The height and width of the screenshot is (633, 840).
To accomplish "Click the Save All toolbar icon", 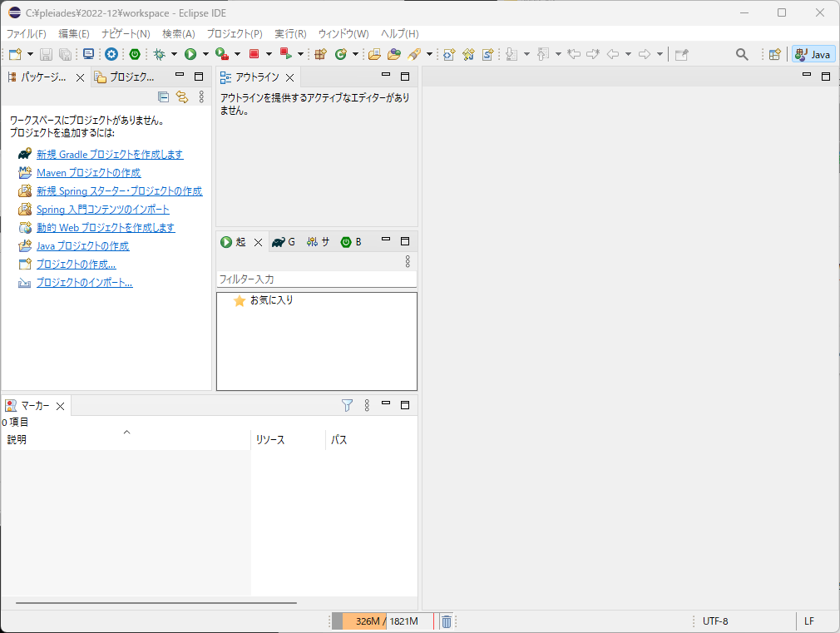I will pos(65,54).
